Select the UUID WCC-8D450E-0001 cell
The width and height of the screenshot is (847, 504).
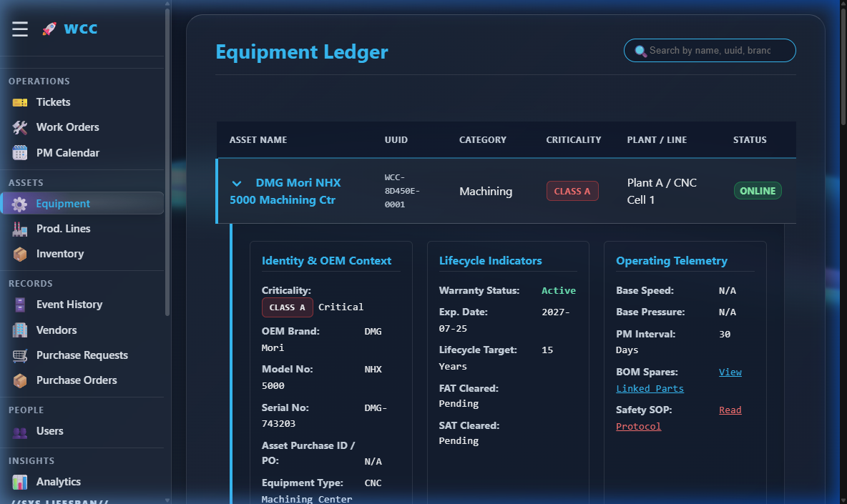point(402,191)
